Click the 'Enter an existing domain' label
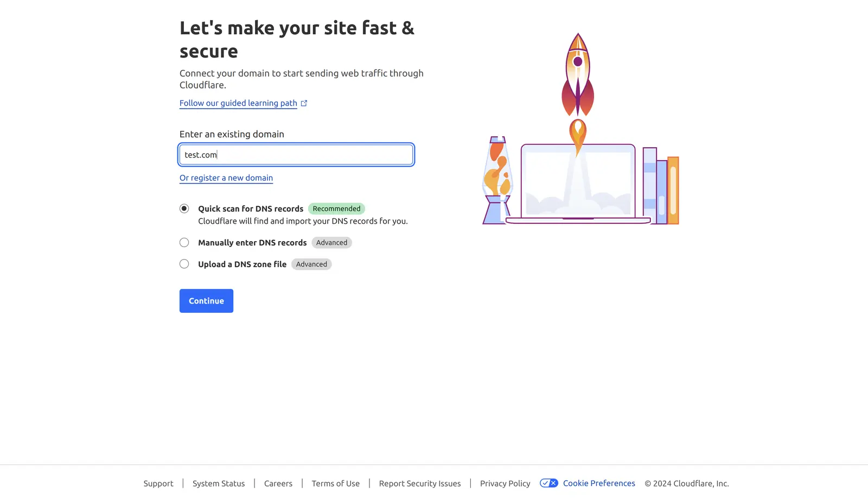 232,134
